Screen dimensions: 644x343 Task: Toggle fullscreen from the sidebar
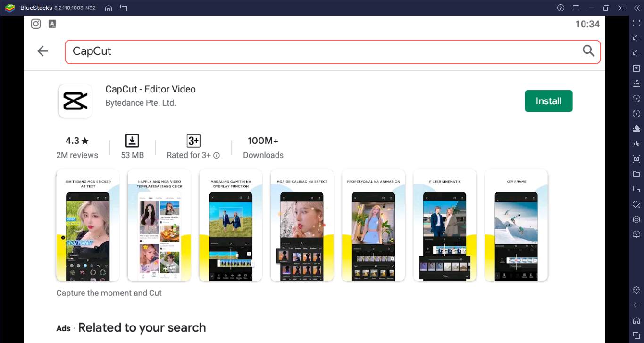(636, 23)
